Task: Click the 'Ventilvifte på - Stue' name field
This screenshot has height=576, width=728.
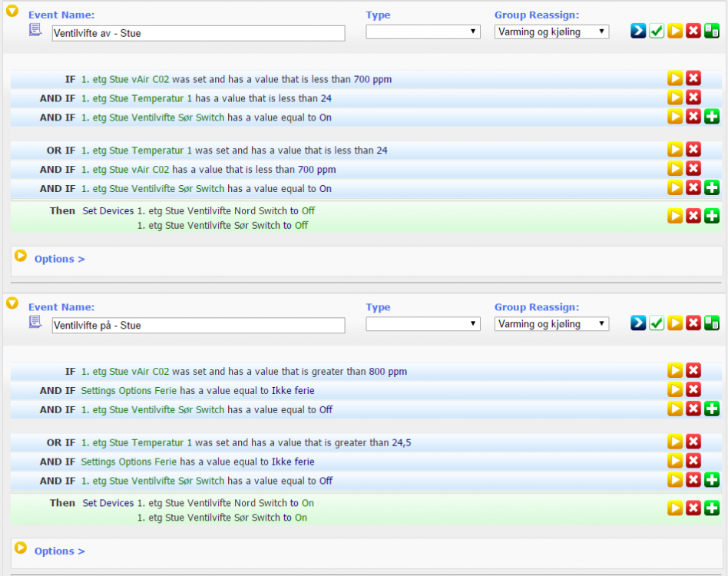Action: tap(198, 326)
